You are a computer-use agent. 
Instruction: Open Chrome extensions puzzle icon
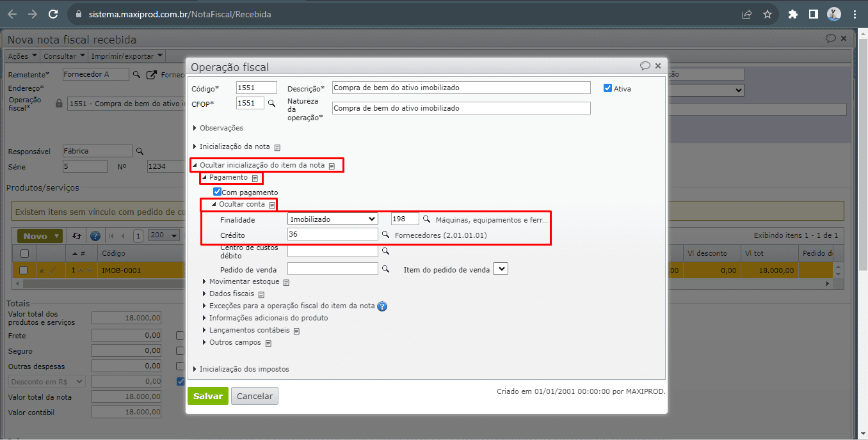pos(793,14)
